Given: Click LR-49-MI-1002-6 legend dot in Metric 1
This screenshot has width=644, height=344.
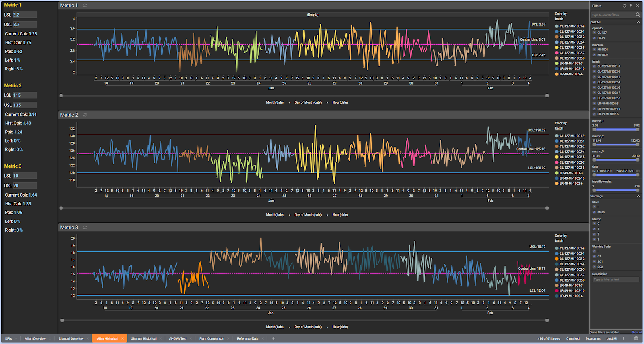Looking at the screenshot, I should click(x=557, y=74).
